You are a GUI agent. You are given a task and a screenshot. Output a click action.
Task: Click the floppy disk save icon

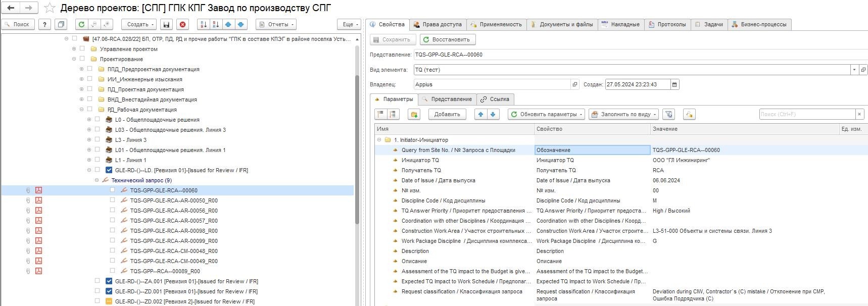tap(166, 24)
